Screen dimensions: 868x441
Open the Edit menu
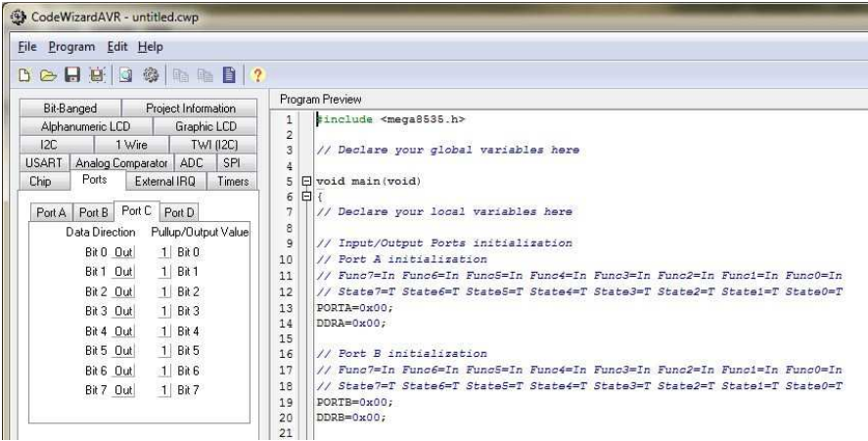pyautogui.click(x=117, y=47)
